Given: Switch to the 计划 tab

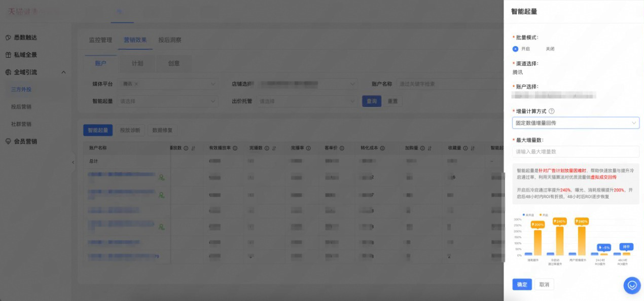Looking at the screenshot, I should [137, 63].
